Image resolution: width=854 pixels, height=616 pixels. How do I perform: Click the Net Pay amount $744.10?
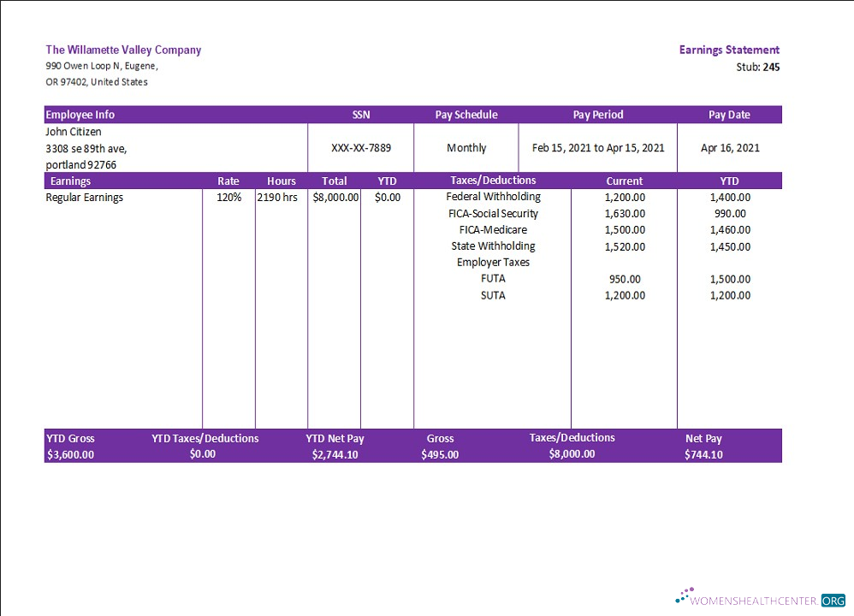point(703,455)
